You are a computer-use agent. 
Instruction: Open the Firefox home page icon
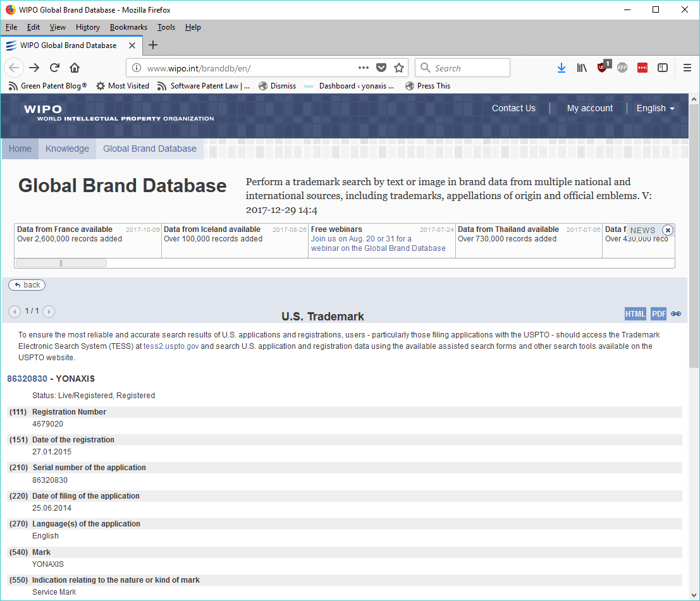coord(75,68)
